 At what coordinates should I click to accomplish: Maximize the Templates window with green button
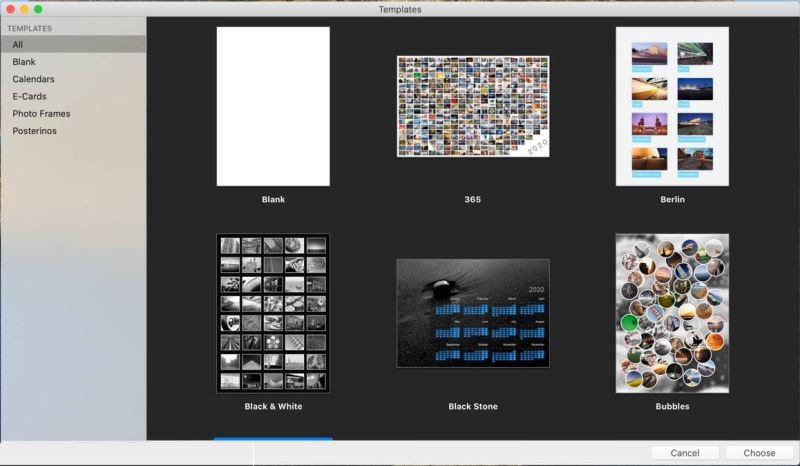(x=38, y=9)
